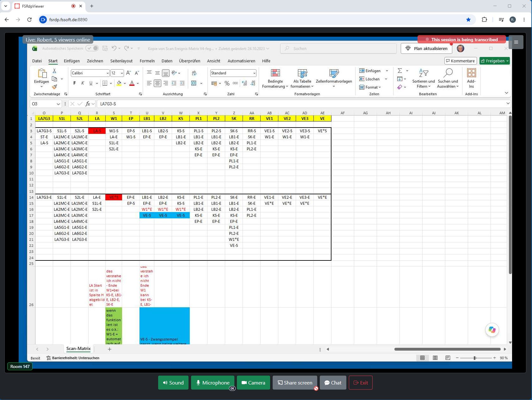Screen dimensions: 532x400
Task: Switch to page layout view icon
Action: pyautogui.click(x=435, y=358)
